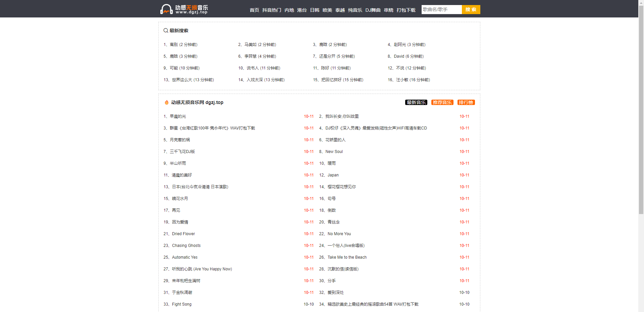Image resolution: width=644 pixels, height=312 pixels.
Task: Open the song 早晨的光
Action: tap(178, 116)
